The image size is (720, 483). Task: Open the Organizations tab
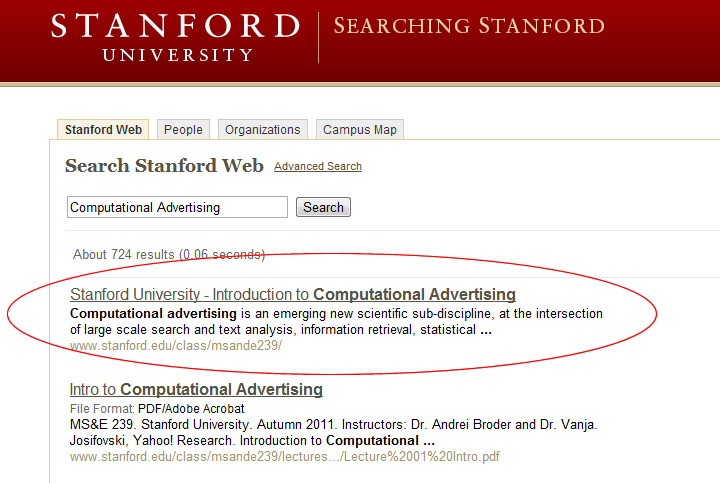pyautogui.click(x=262, y=130)
